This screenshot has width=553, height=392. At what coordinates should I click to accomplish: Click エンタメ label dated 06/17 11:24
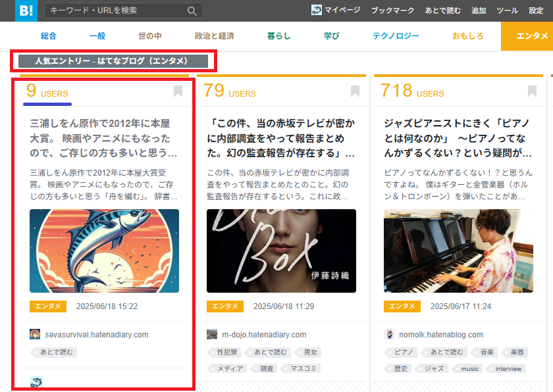pyautogui.click(x=402, y=306)
